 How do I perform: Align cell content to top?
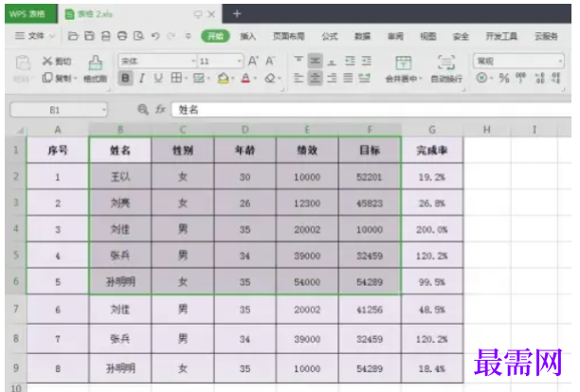(x=299, y=61)
